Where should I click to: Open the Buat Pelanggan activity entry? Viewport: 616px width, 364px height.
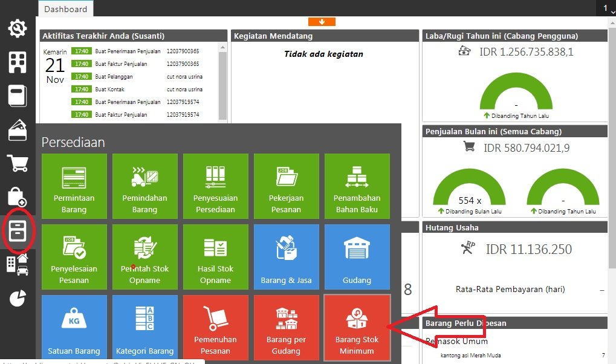pos(114,77)
